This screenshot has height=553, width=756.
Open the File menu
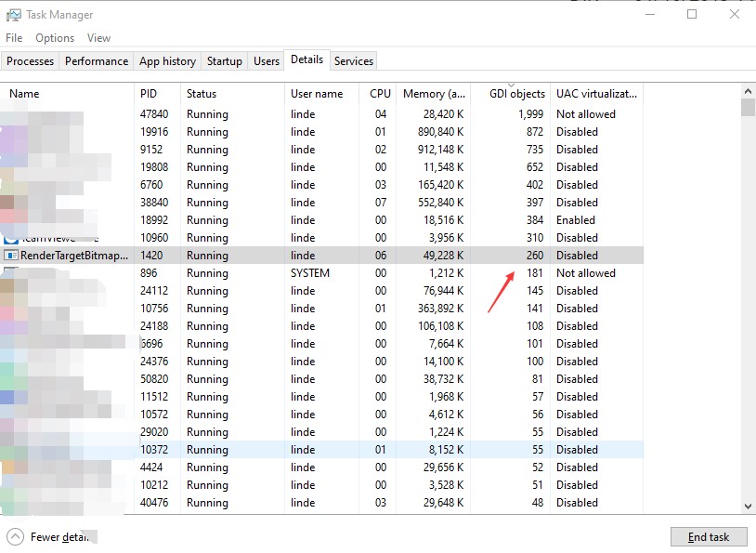(13, 38)
